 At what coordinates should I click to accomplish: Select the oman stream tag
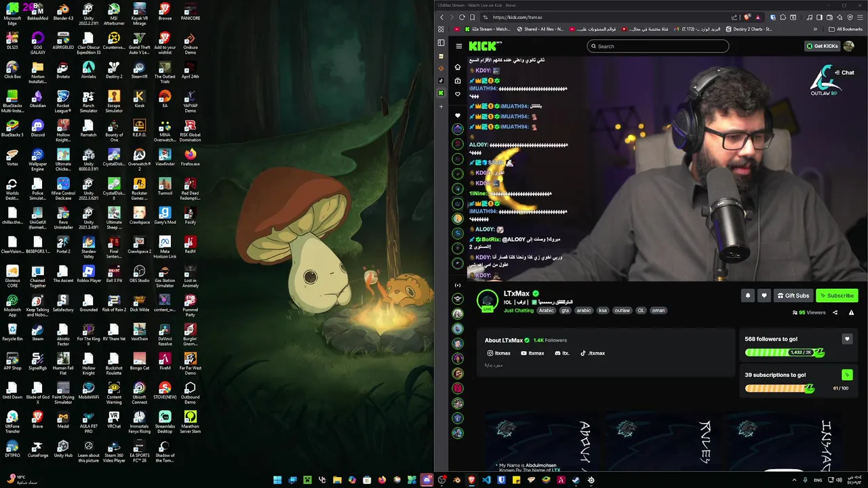coord(658,310)
